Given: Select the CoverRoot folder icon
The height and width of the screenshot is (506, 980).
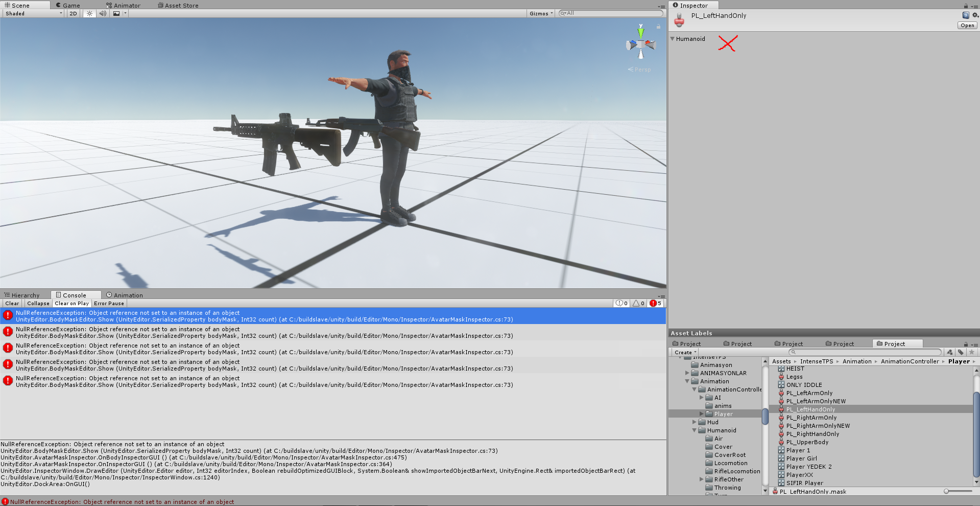Looking at the screenshot, I should 709,455.
